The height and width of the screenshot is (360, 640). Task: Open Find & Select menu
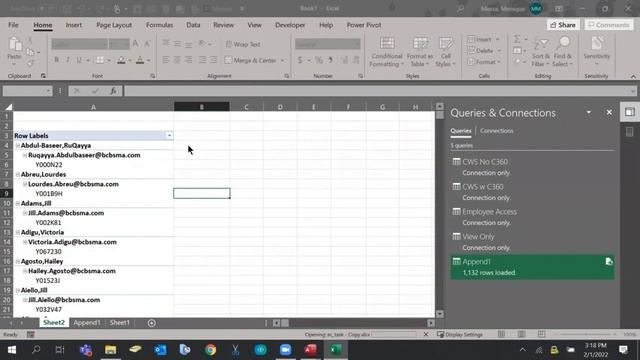click(x=563, y=52)
